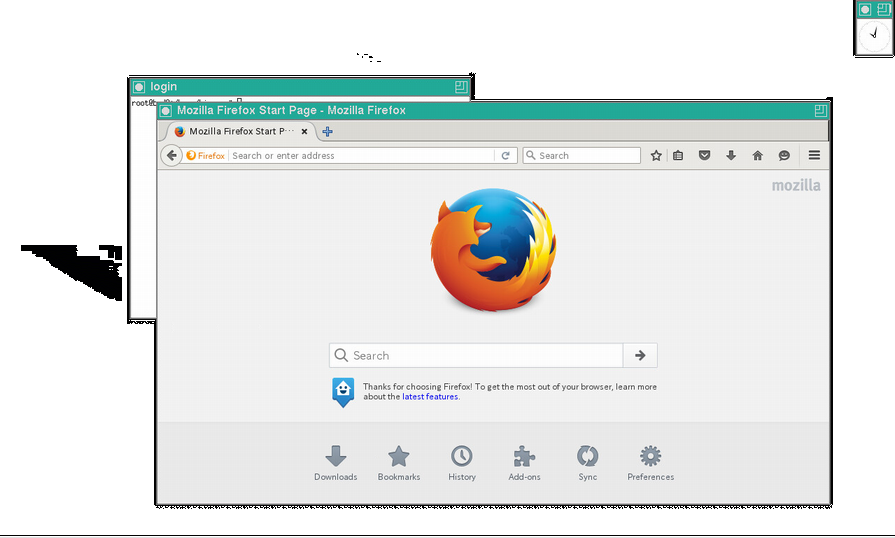Click the address bar field
Image resolution: width=895 pixels, height=538 pixels.
[x=360, y=155]
